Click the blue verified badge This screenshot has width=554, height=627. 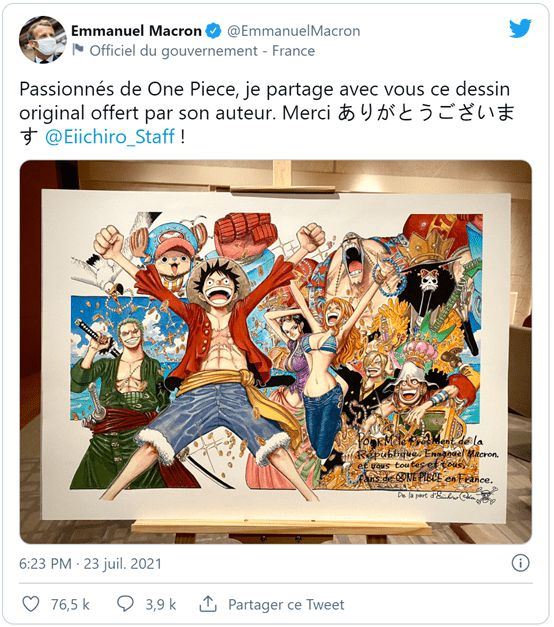click(x=214, y=31)
